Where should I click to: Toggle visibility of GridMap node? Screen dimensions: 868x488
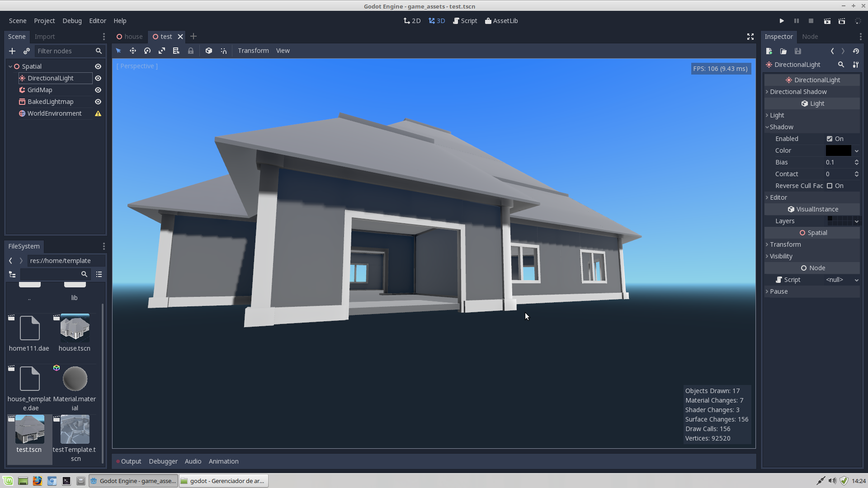click(98, 89)
